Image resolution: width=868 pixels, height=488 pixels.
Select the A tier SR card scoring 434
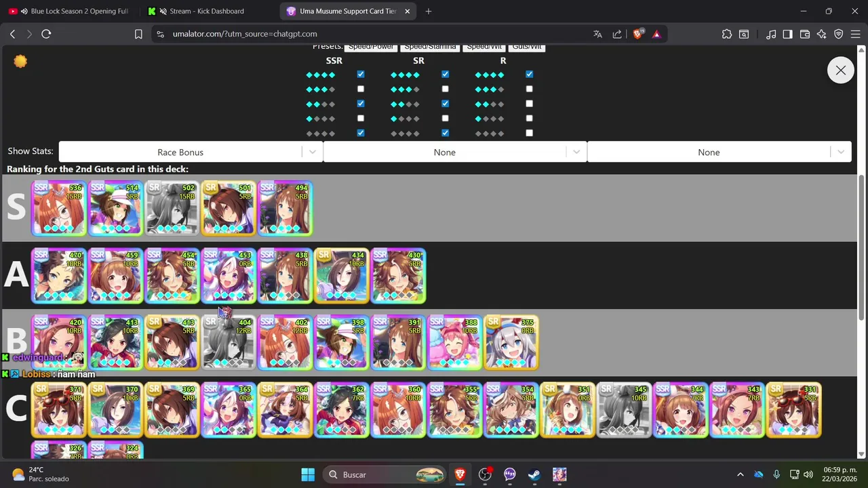(x=342, y=275)
